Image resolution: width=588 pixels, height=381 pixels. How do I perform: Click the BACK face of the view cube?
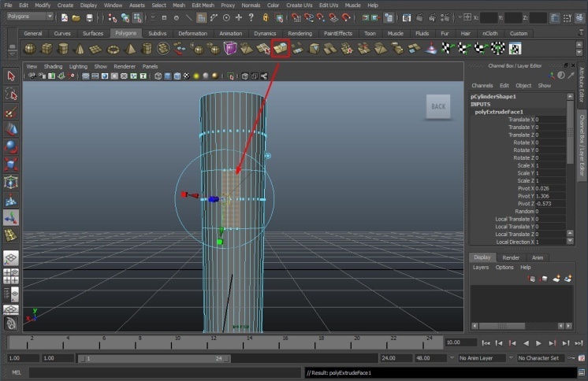pyautogui.click(x=438, y=106)
